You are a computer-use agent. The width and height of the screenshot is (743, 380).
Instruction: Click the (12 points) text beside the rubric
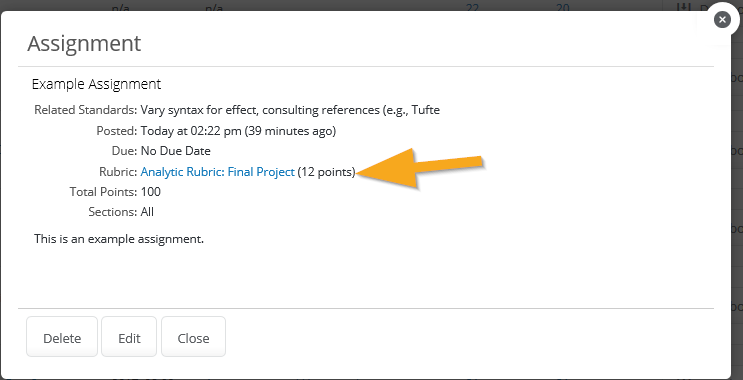tap(326, 172)
